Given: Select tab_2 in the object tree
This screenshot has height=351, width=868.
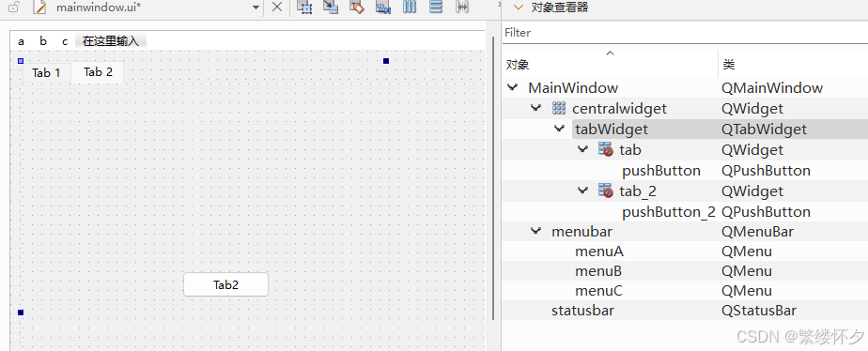Looking at the screenshot, I should (638, 191).
